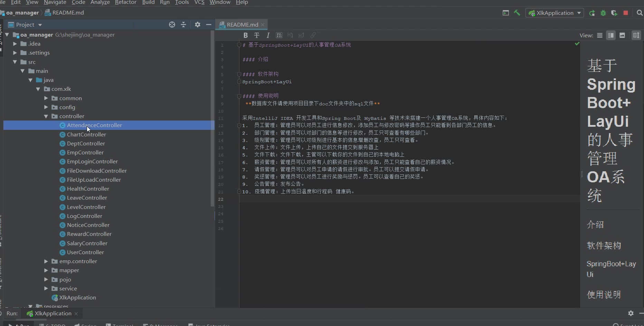This screenshot has height=326, width=644.
Task: Select the XlkApplication main class
Action: [x=77, y=297]
